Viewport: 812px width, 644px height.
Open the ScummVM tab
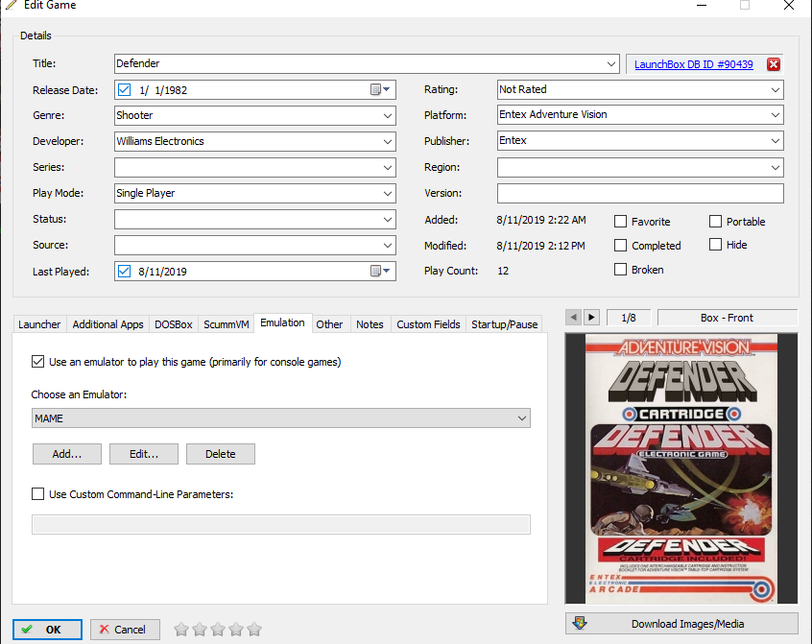pos(227,324)
